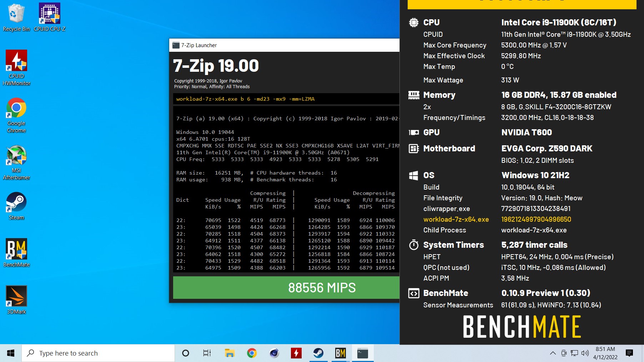Click the Max Wattage value 313 W

click(x=510, y=80)
